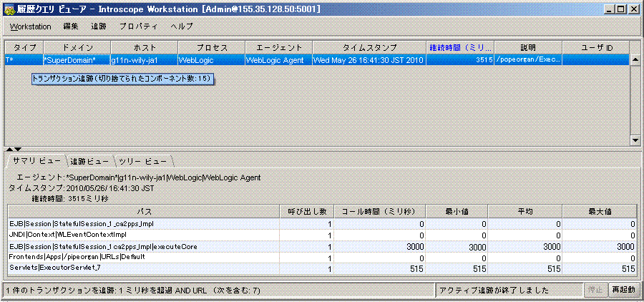Sort by the 継続時間 (ミリ... column header
The width and height of the screenshot is (644, 302).
pyautogui.click(x=460, y=48)
